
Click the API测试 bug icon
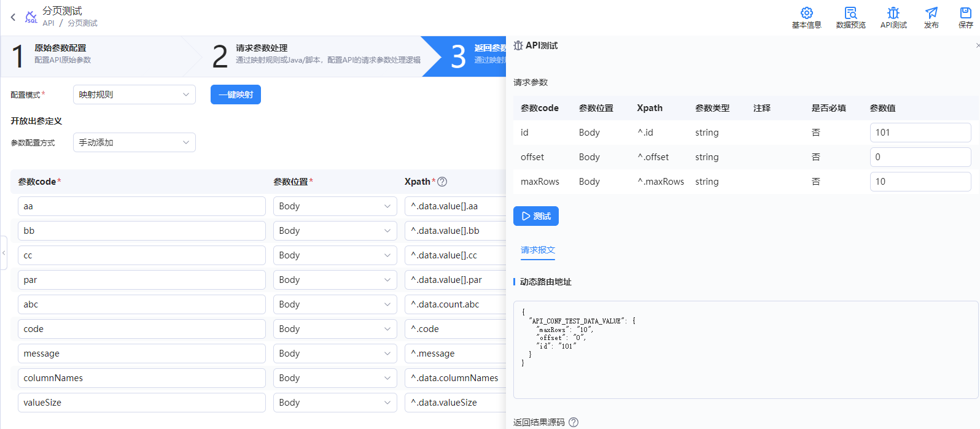893,14
